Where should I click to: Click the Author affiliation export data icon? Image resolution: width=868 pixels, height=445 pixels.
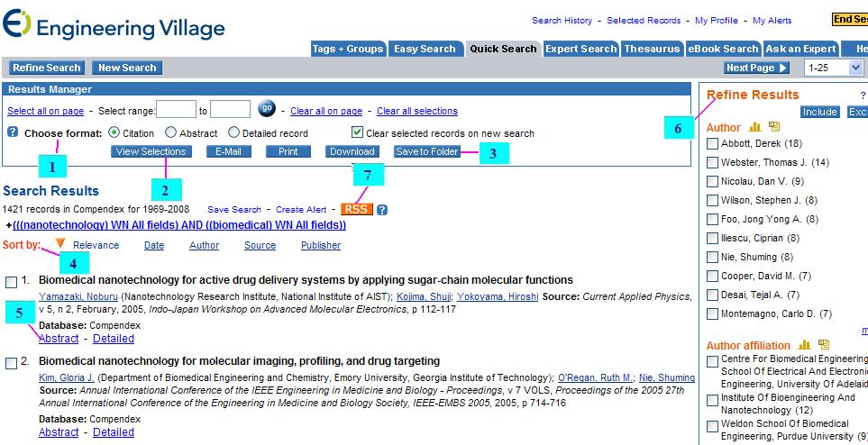coord(823,344)
